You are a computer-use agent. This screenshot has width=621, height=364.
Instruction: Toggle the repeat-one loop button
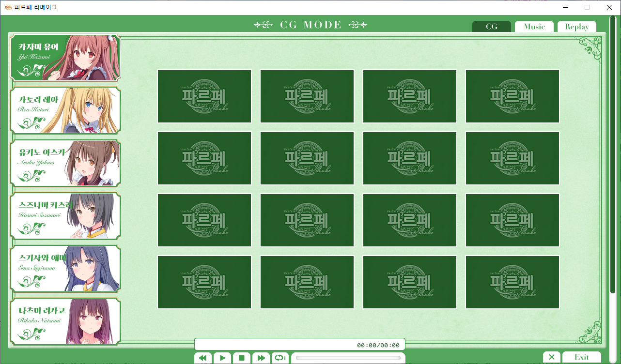pos(280,358)
